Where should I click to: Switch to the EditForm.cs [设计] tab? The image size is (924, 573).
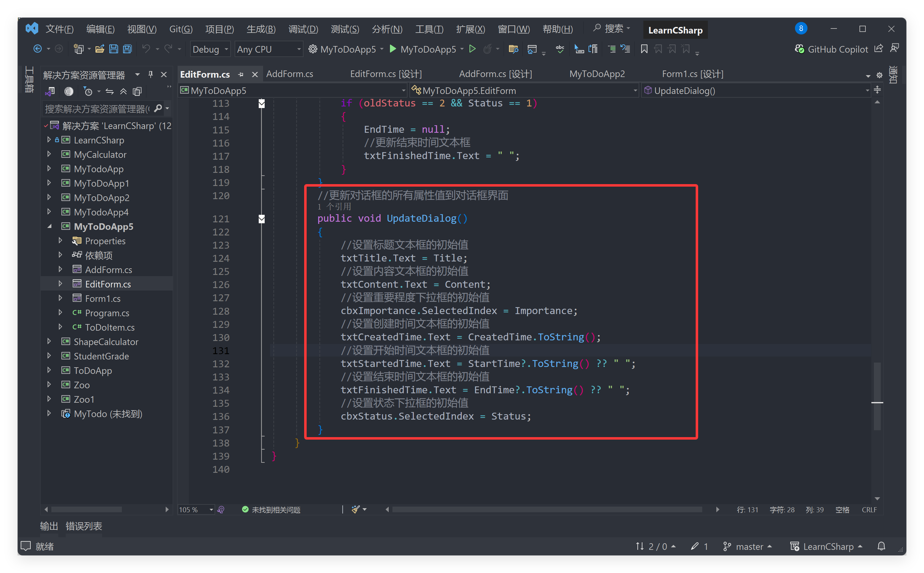386,74
